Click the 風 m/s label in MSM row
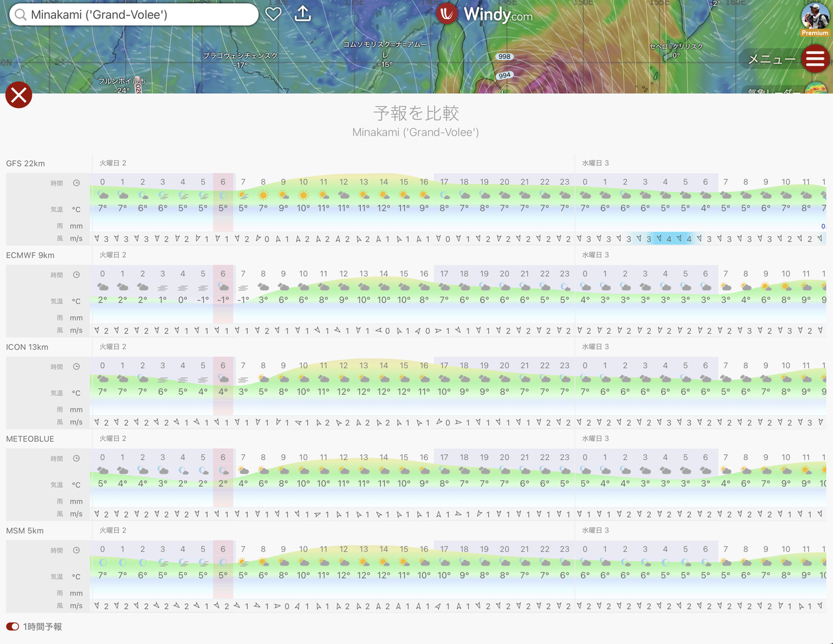The image size is (833, 644). [x=70, y=606]
